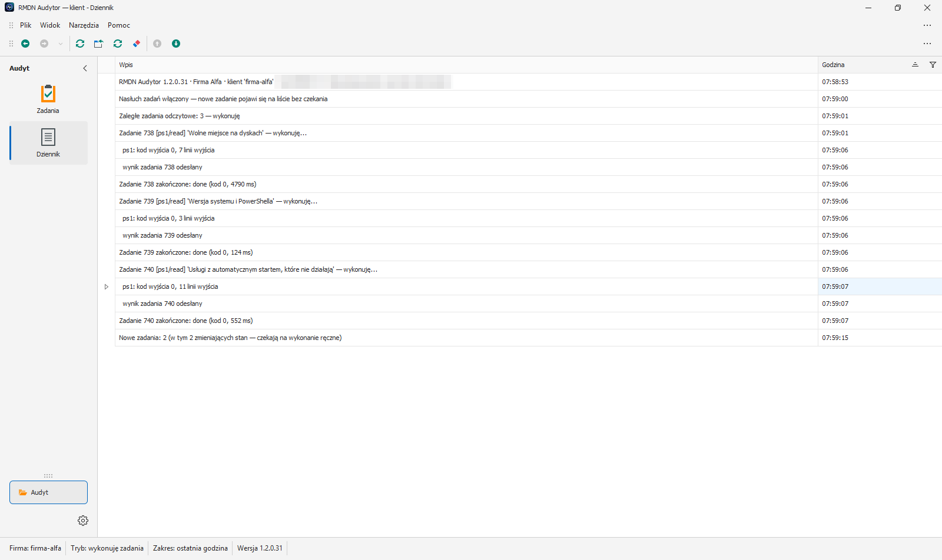The image size is (942, 560).
Task: Select row 'Nasłuch zadań włączony'
Action: coord(466,99)
